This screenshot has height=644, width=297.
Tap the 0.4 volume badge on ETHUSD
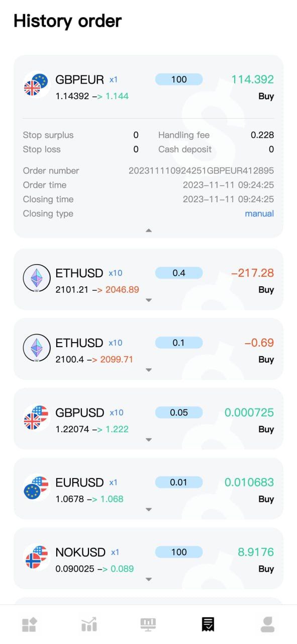[x=179, y=273]
